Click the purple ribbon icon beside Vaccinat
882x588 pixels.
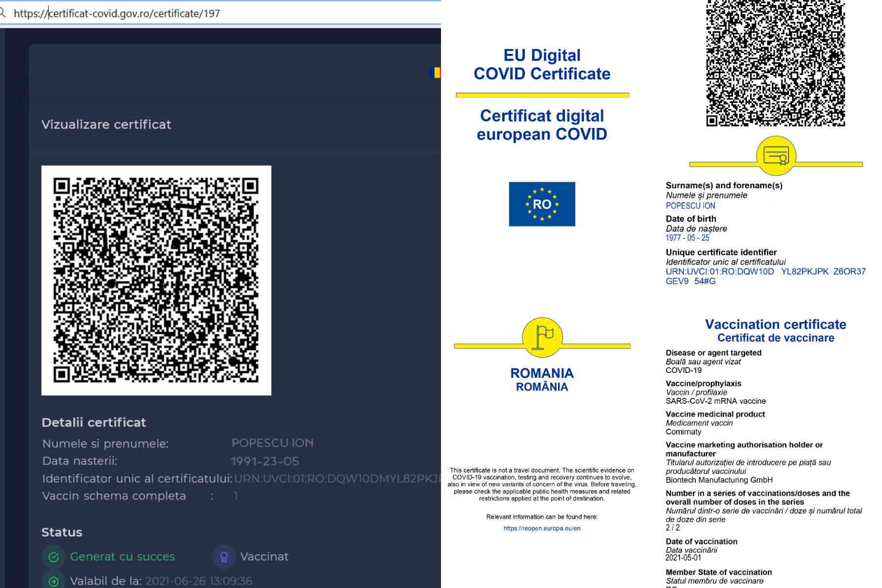tap(224, 557)
